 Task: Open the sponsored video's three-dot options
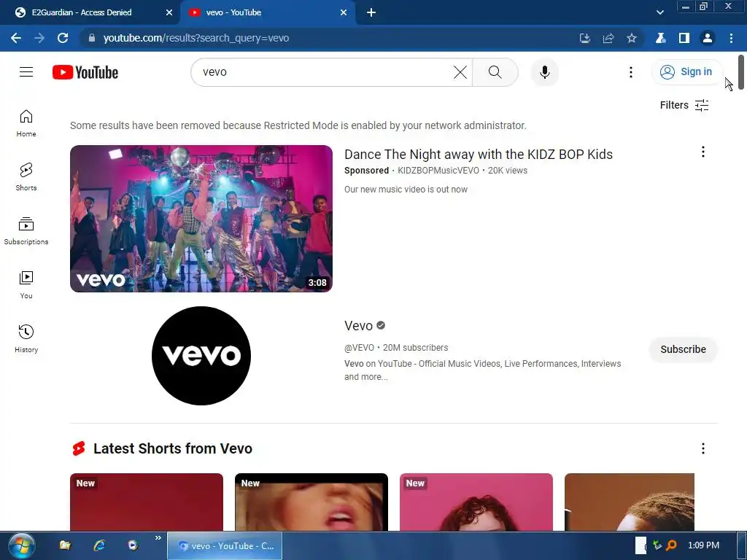(703, 152)
